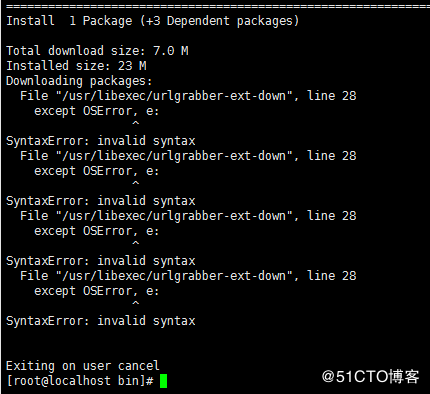
Task: Click the 'Downloading packages:' line
Action: [x=79, y=81]
